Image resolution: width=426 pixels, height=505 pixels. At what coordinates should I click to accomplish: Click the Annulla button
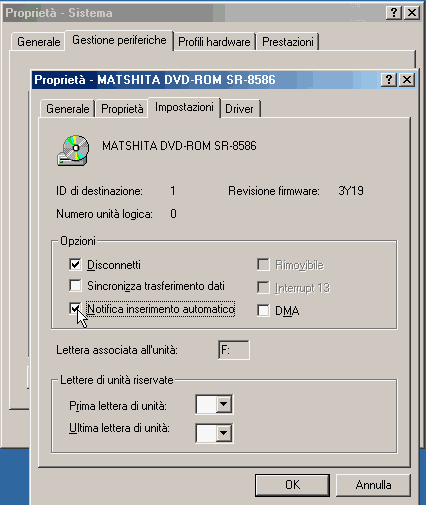(x=373, y=485)
